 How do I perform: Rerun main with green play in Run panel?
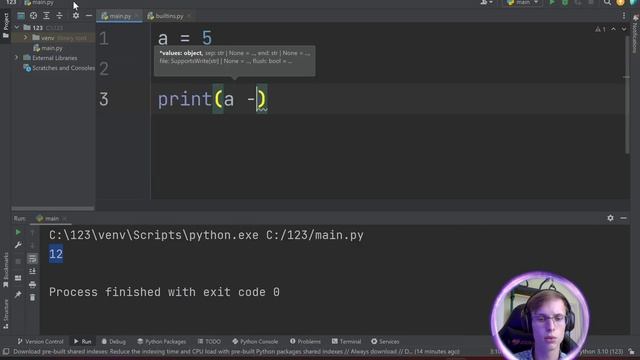(18, 232)
